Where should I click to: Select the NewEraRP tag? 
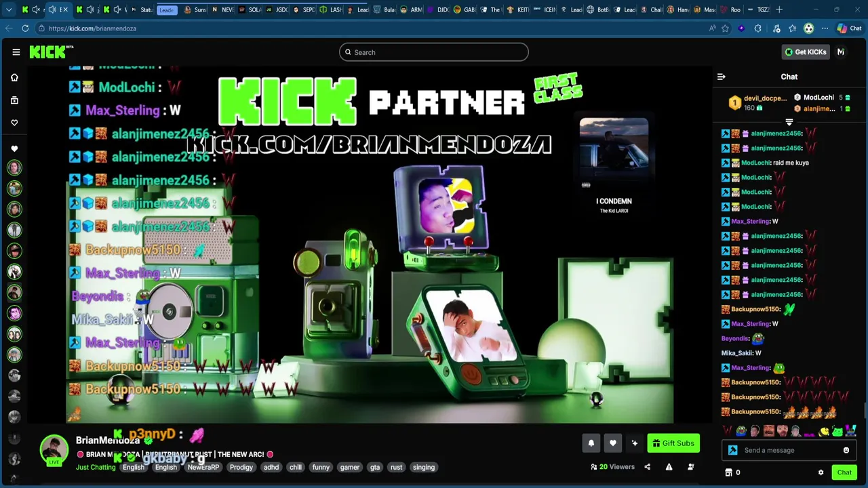[203, 467]
